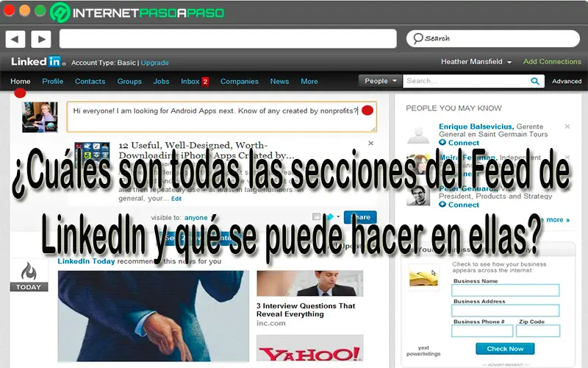
Task: Open the LinkedIn Today link
Action: click(86, 261)
